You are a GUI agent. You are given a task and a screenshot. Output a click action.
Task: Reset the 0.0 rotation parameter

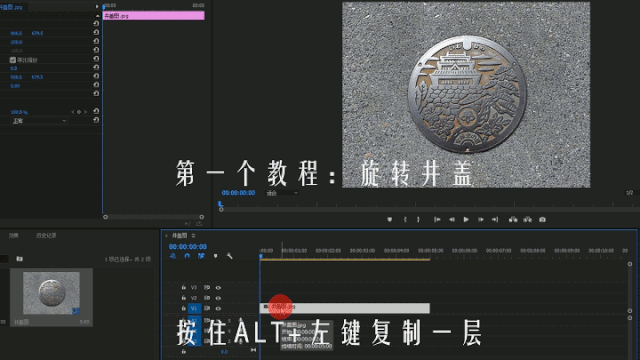[x=96, y=67]
